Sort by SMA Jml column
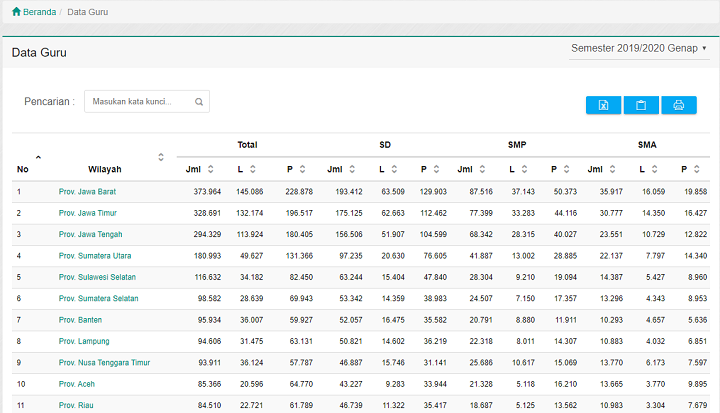Viewport: 720px width, 413px height. tap(613, 169)
